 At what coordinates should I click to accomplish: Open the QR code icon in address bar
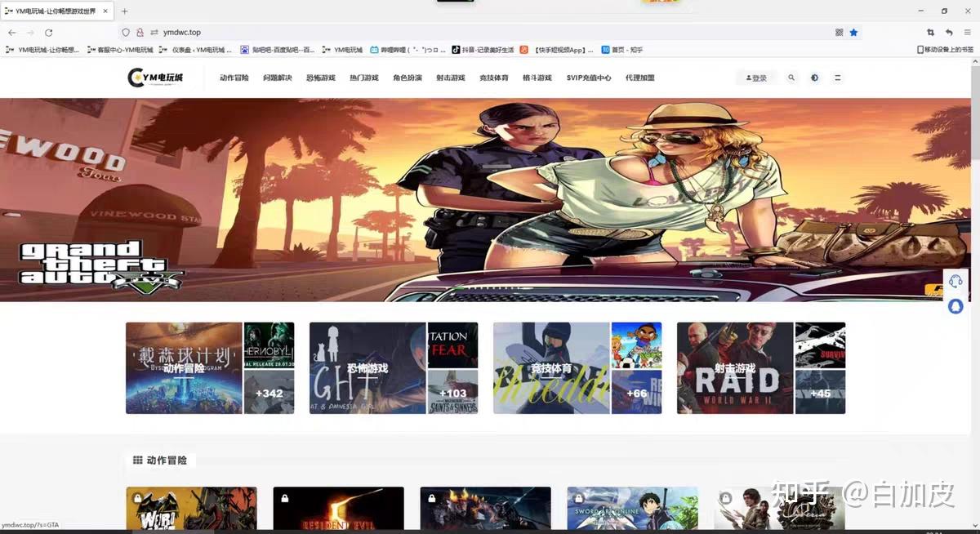point(839,32)
